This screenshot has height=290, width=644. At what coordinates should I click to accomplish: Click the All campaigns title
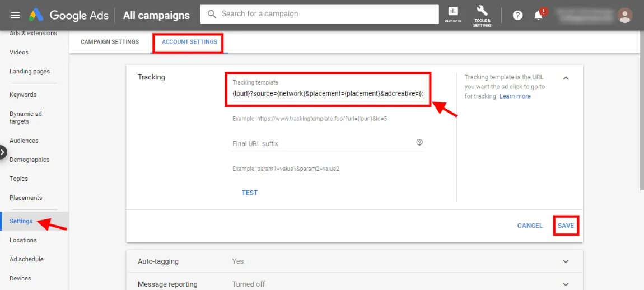click(x=156, y=16)
